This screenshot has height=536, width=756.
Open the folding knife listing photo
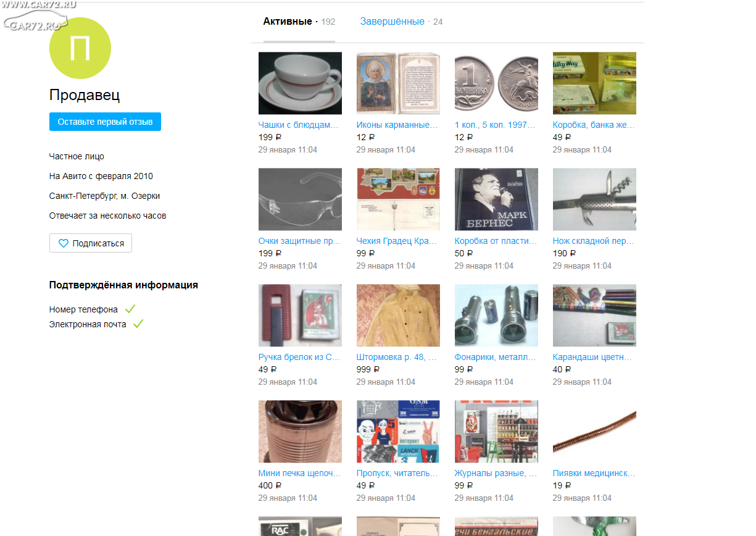[x=594, y=199]
